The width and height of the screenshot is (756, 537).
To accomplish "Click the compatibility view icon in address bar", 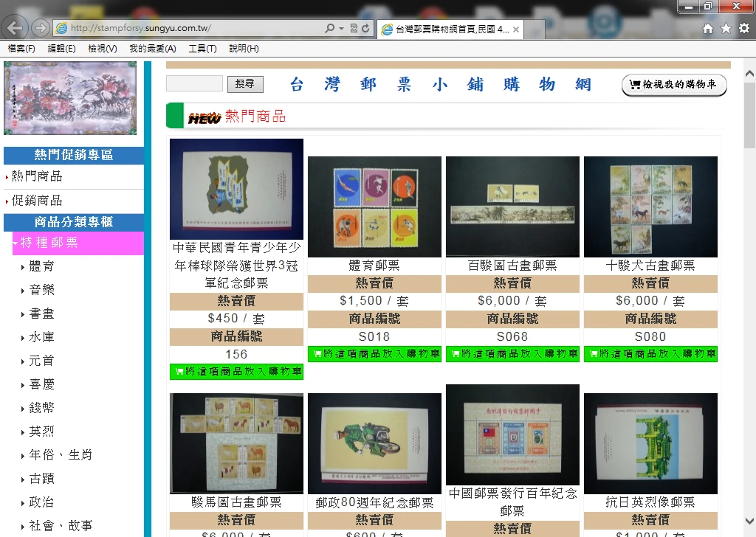I will click(x=354, y=29).
